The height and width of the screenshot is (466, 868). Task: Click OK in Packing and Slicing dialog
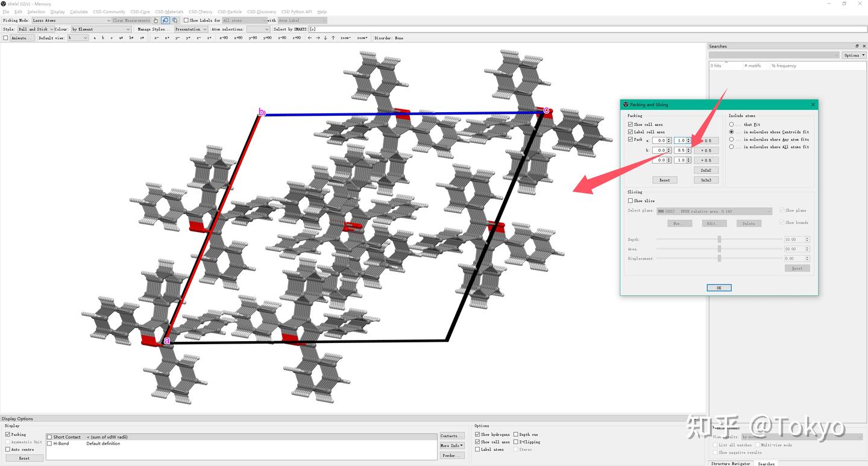point(719,288)
